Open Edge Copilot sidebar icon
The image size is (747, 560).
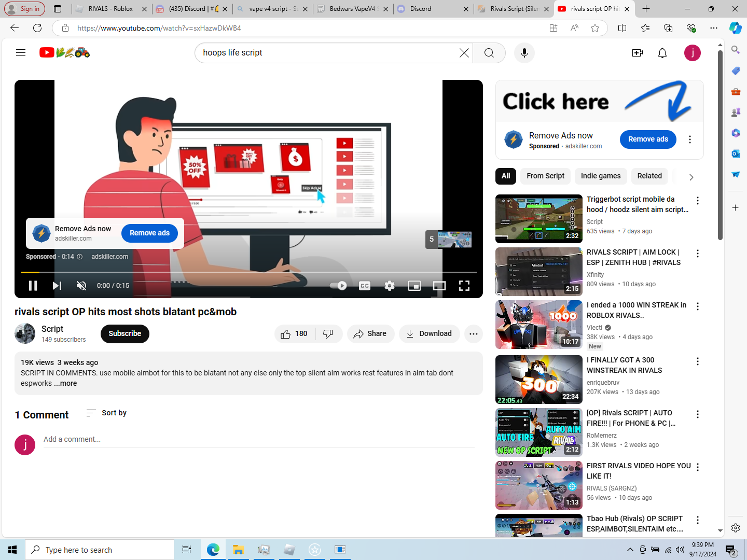point(736,28)
